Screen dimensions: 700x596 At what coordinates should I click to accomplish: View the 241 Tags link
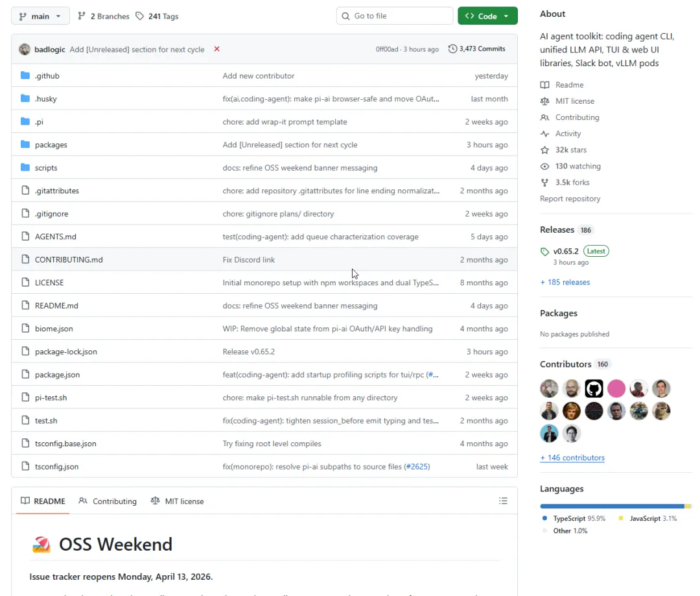coord(157,16)
